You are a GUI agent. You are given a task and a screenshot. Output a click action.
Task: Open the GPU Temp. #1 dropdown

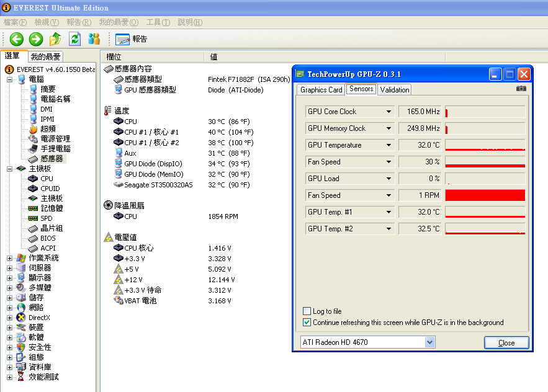click(x=389, y=212)
